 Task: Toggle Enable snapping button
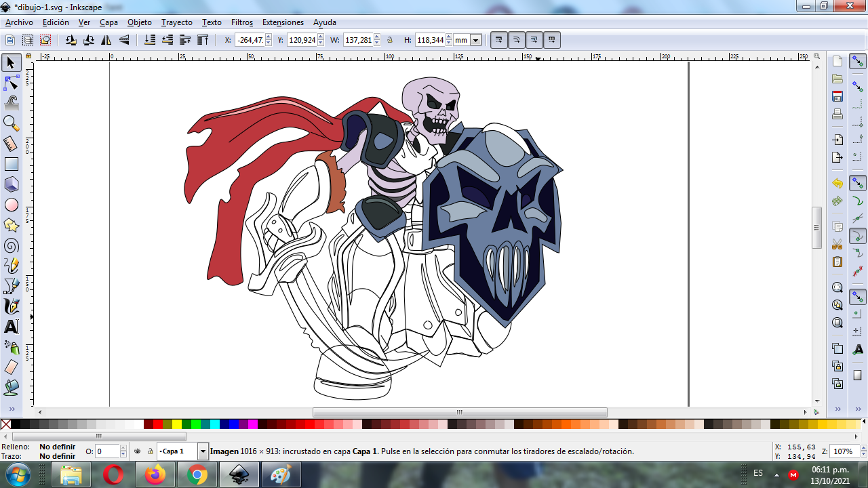[858, 62]
